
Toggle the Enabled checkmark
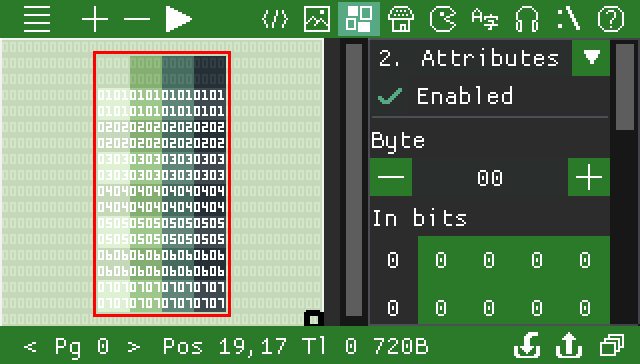[x=390, y=96]
